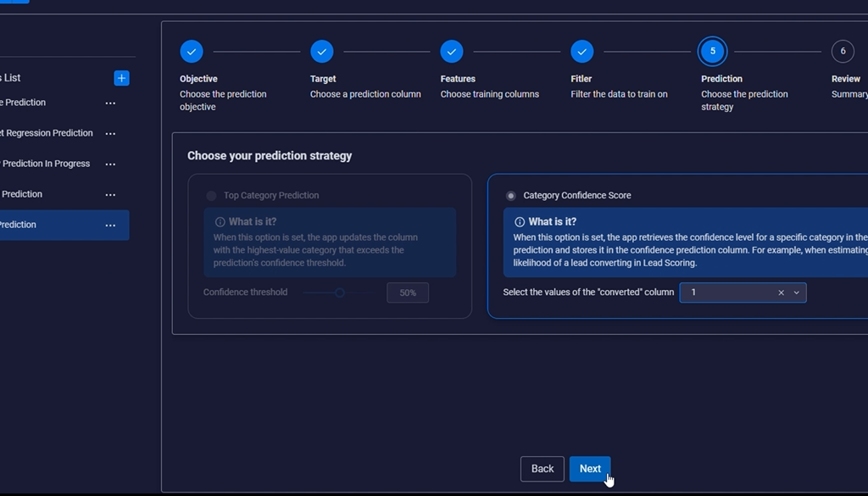Open the converted column value select box

tap(729, 293)
